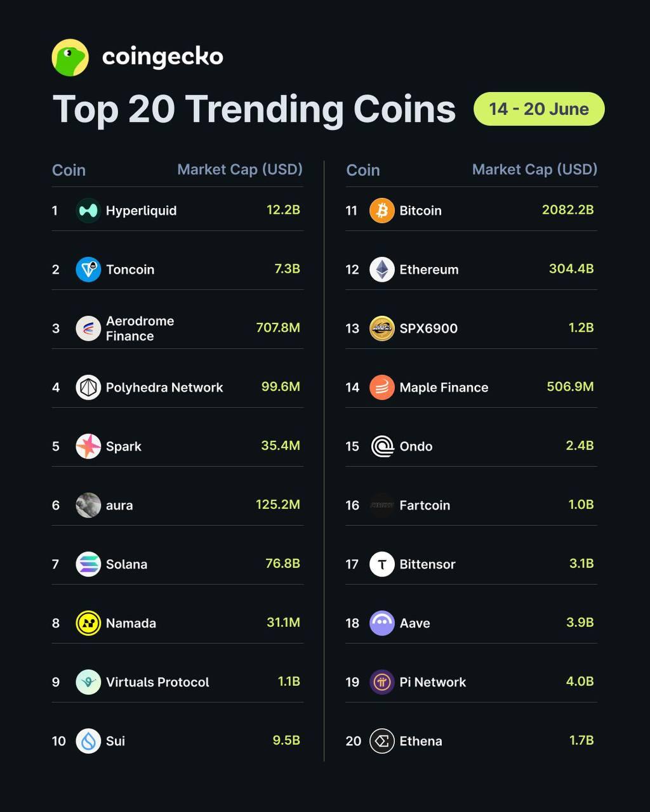
Task: Select Bitcoin's 2082.2B market cap value
Action: [x=568, y=210]
